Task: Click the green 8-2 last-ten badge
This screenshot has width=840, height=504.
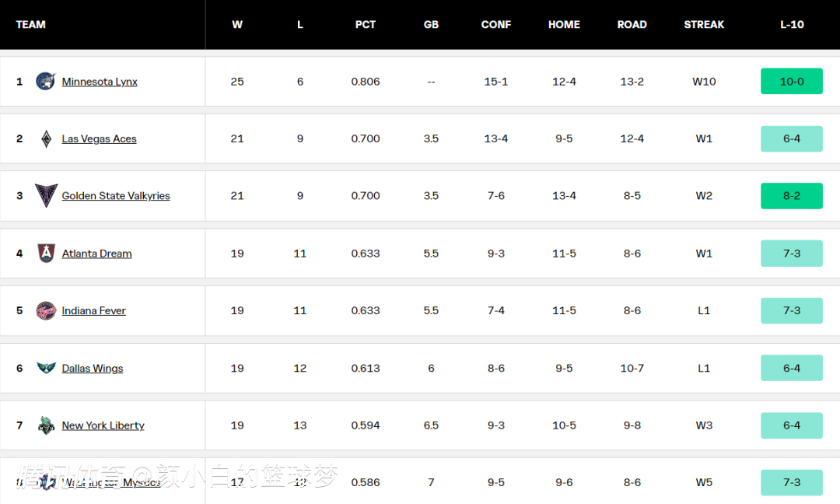Action: tap(792, 195)
